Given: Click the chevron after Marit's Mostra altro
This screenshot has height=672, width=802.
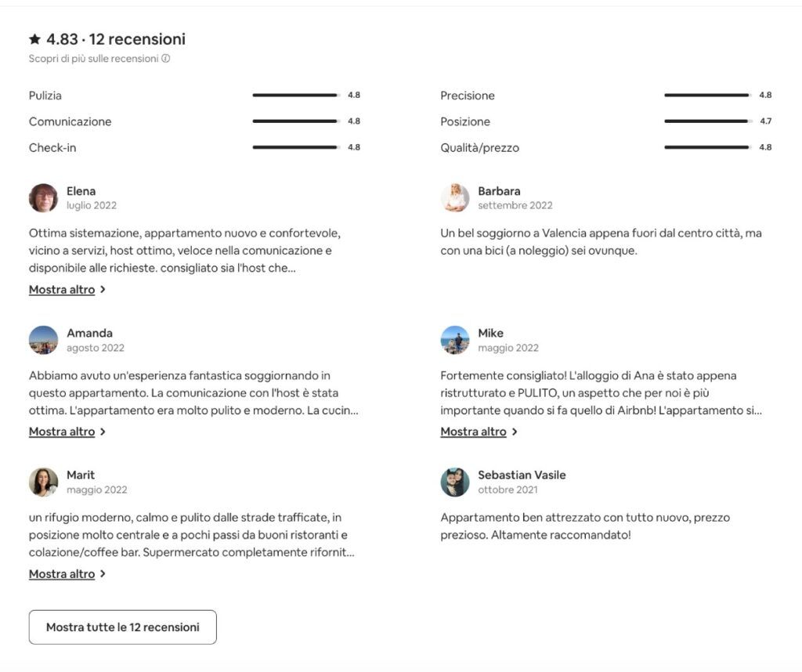Looking at the screenshot, I should click(103, 574).
